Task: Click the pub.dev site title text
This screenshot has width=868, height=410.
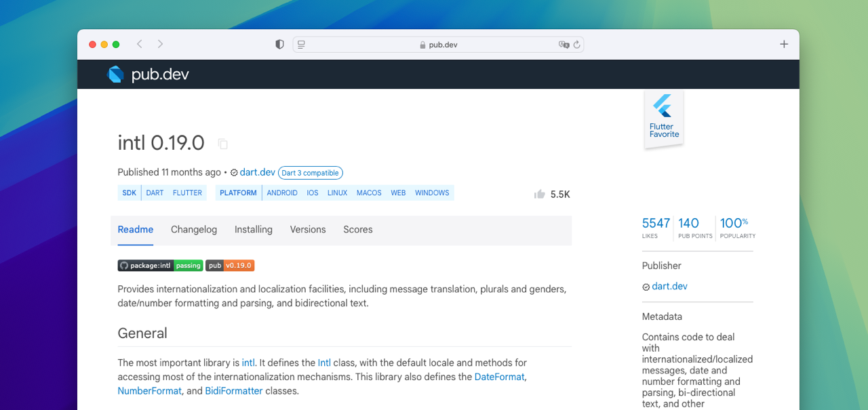Action: [160, 75]
